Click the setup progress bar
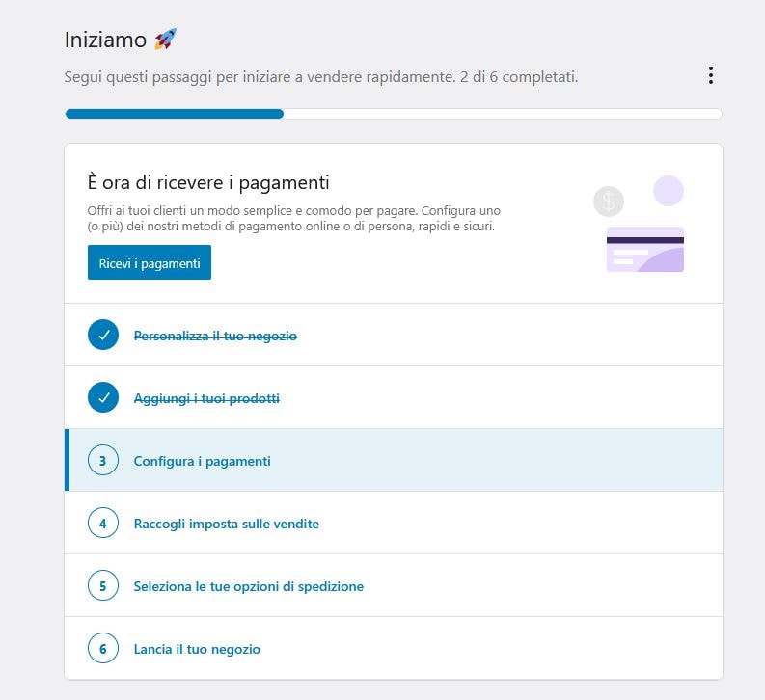Viewport: 765px width, 700px height. coord(394,114)
